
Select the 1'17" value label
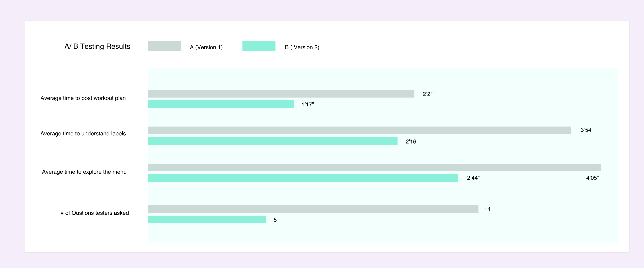point(308,105)
